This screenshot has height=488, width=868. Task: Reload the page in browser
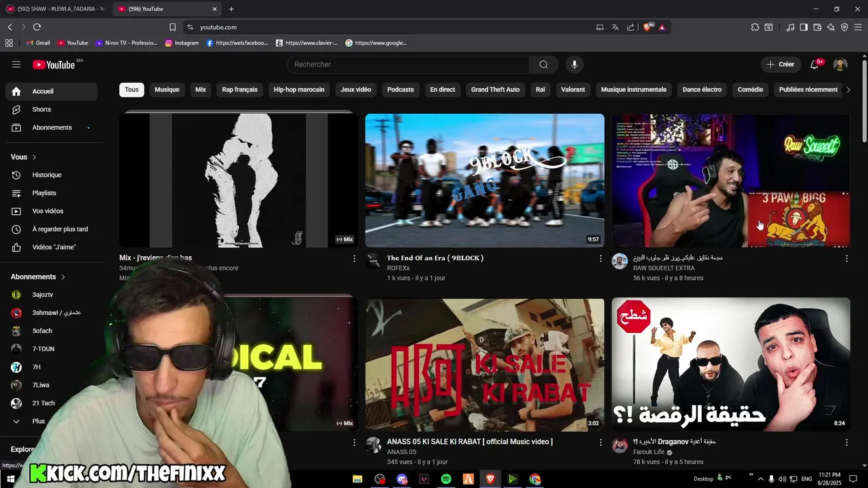pos(37,27)
